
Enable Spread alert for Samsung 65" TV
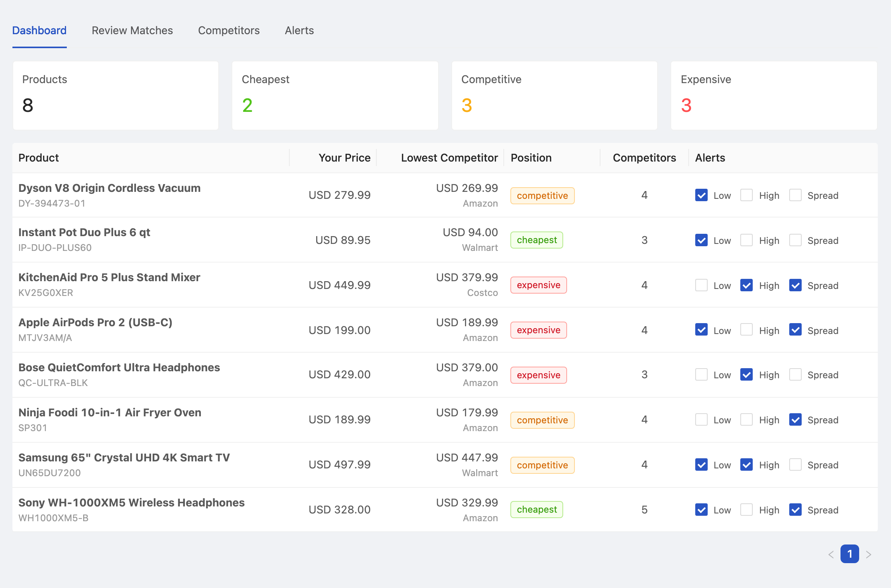[x=795, y=464]
